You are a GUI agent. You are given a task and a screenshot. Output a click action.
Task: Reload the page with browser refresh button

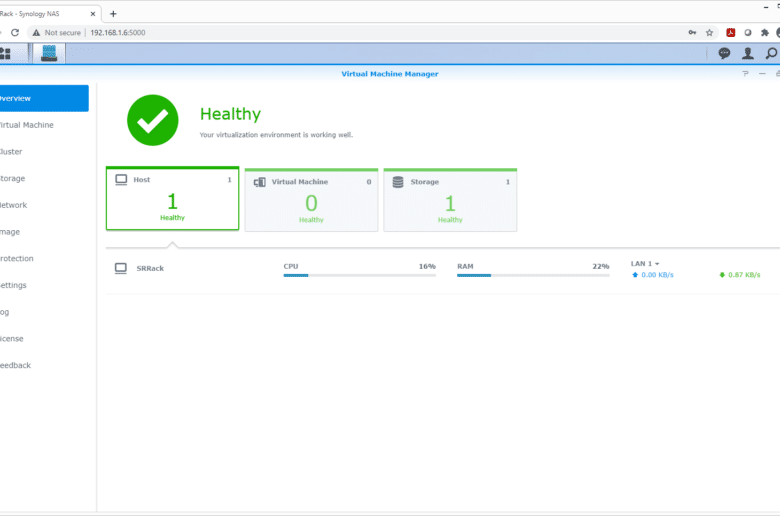coord(15,32)
